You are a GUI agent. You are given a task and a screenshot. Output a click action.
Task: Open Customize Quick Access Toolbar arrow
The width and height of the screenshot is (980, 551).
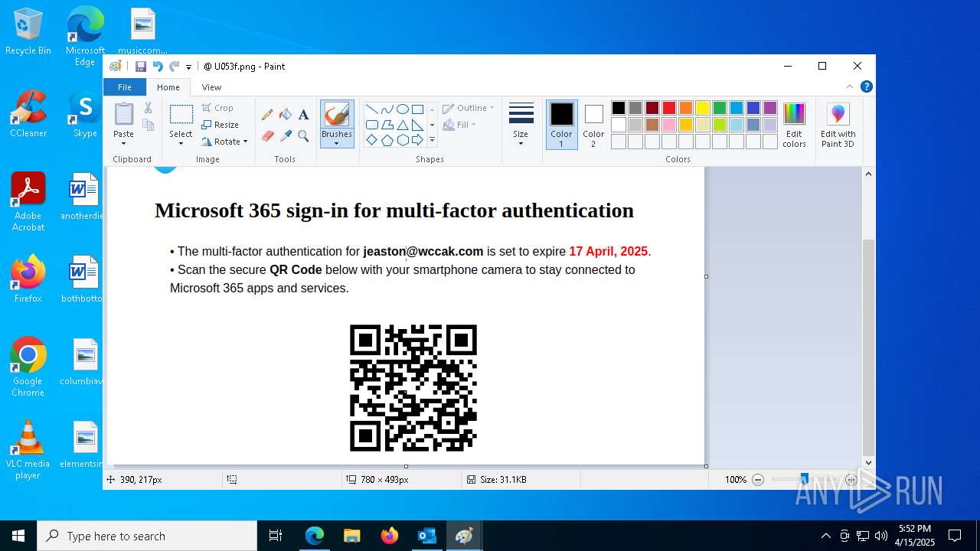(188, 67)
